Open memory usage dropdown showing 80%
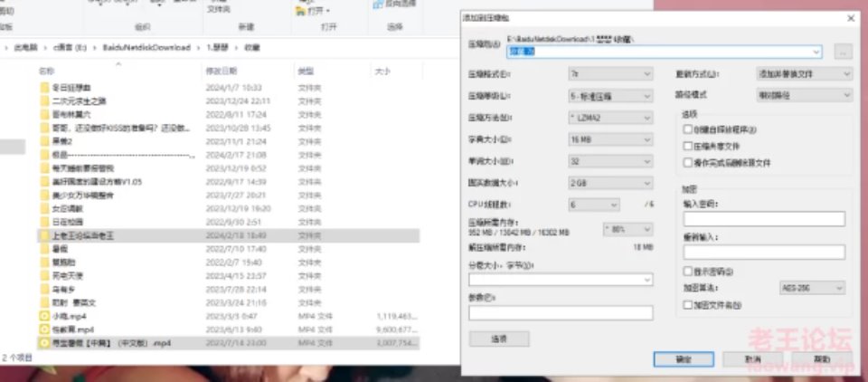868x382 pixels. click(x=627, y=229)
